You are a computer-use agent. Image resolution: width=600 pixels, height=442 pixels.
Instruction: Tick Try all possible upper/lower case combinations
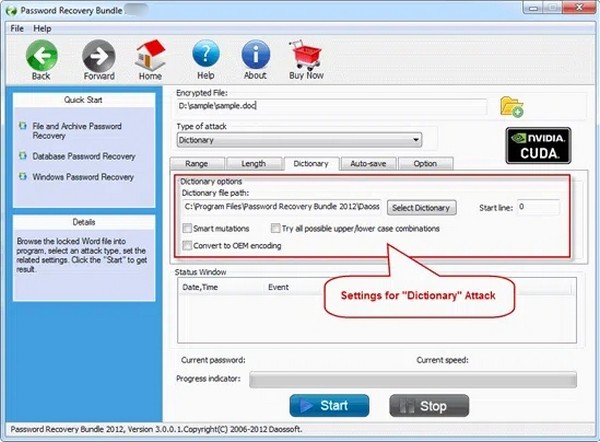pos(275,228)
